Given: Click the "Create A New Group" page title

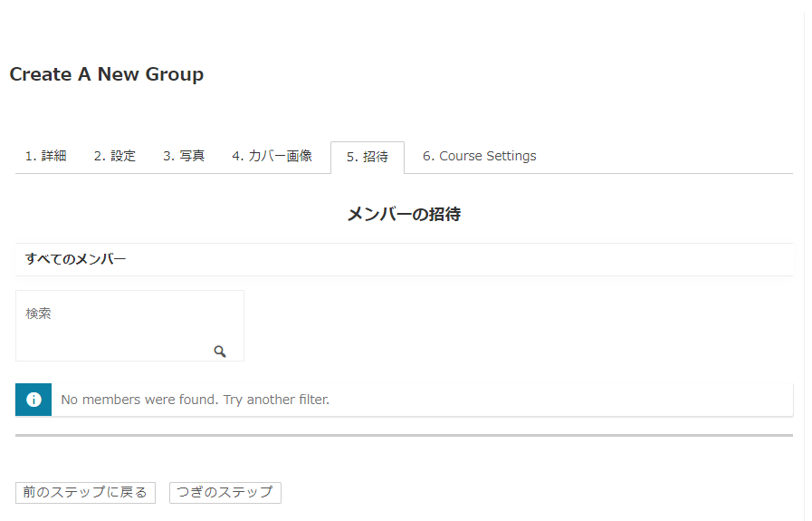Looking at the screenshot, I should pyautogui.click(x=106, y=74).
